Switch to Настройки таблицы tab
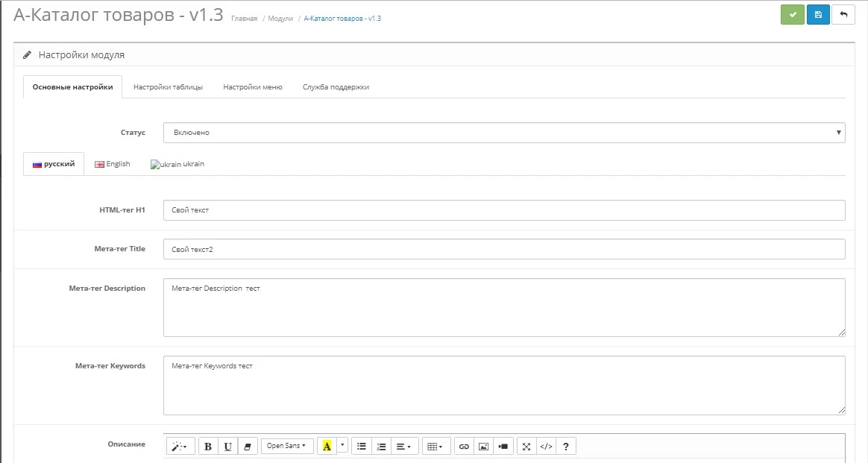 click(x=168, y=86)
